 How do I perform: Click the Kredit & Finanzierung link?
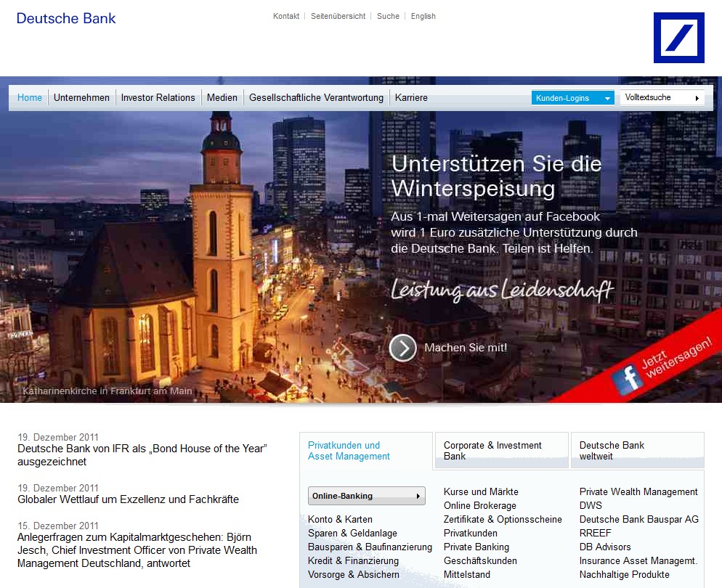[x=353, y=561]
